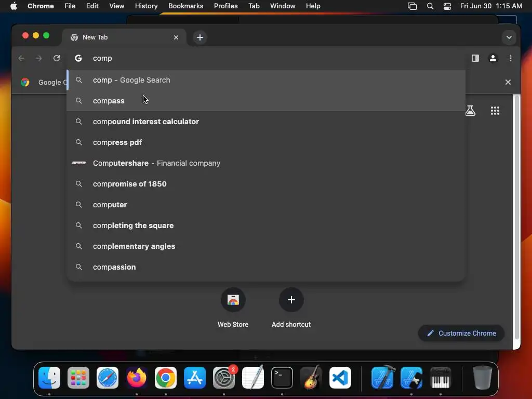The image size is (532, 399).
Task: Open the piano keyboard app in Dock
Action: click(x=441, y=378)
